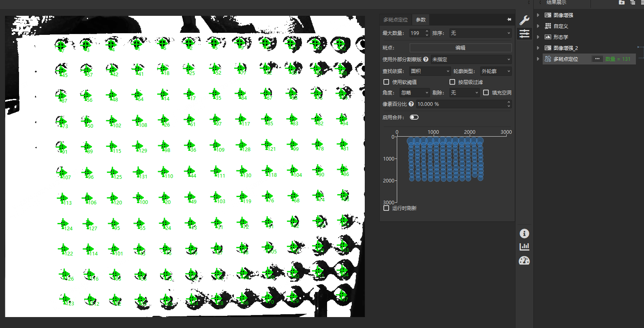Open the parameter sliders panel icon
Screen dimensions: 644x328
click(x=524, y=34)
